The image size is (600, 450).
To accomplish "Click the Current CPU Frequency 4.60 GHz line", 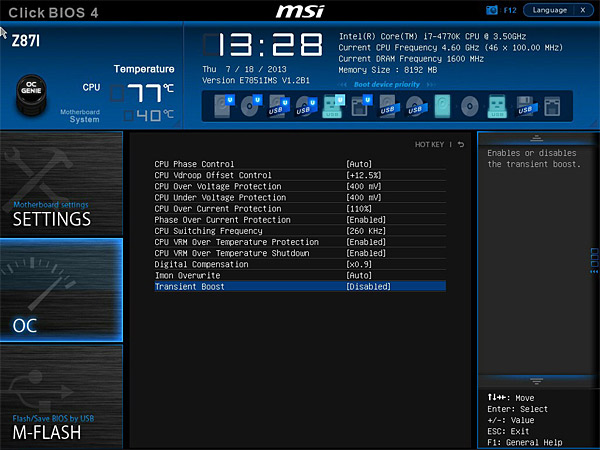I will [450, 47].
